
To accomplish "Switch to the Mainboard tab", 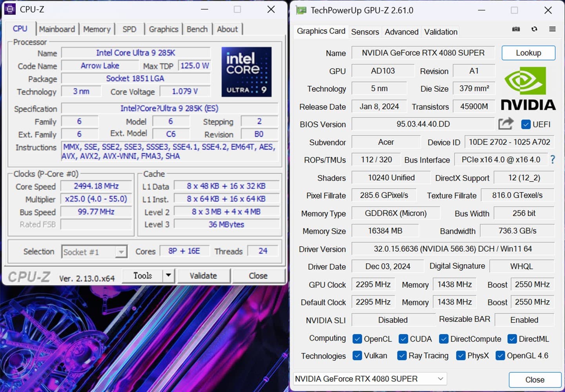I will point(57,29).
